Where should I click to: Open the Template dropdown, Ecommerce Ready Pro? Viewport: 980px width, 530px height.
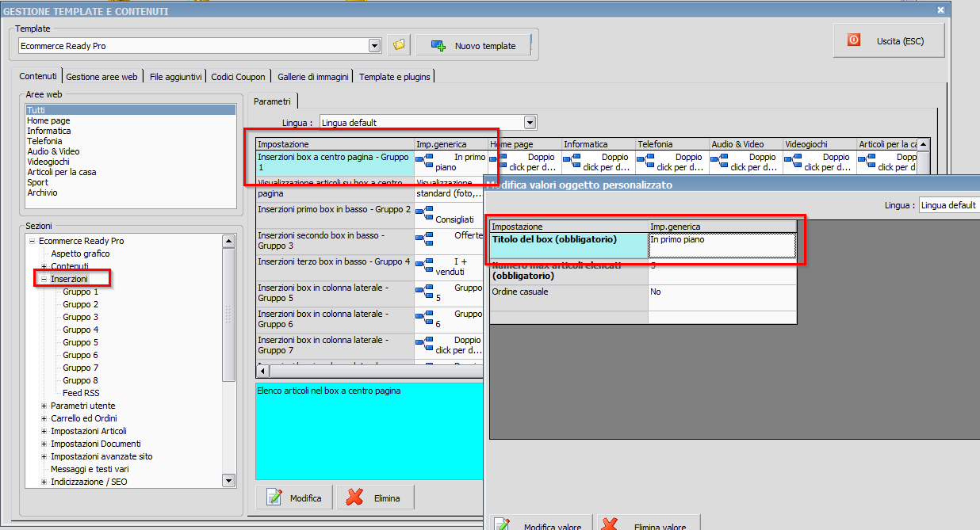(375, 46)
